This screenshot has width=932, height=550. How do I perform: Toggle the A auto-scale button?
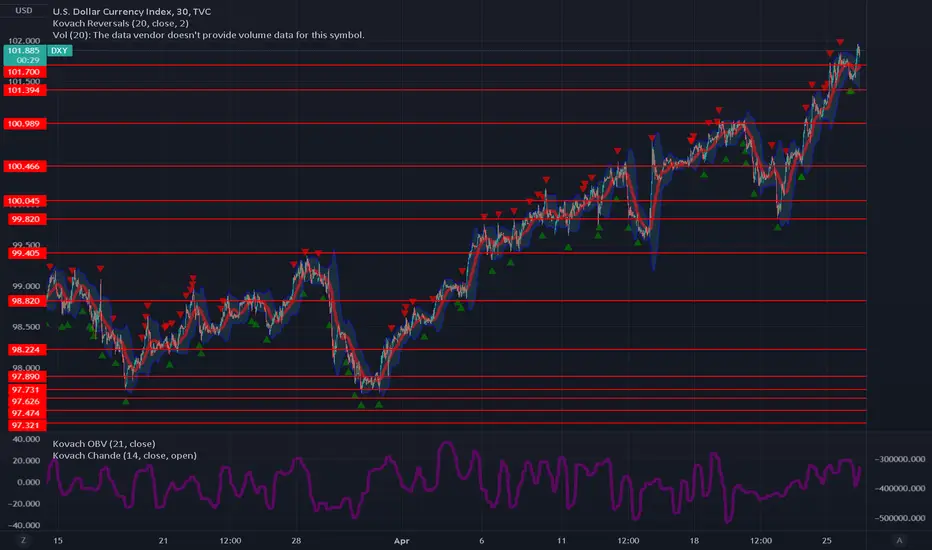point(899,540)
